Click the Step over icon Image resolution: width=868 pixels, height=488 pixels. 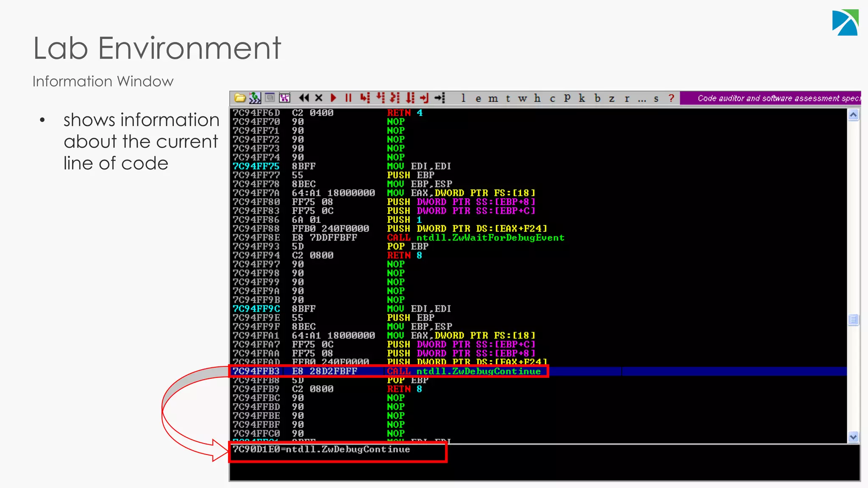click(380, 98)
